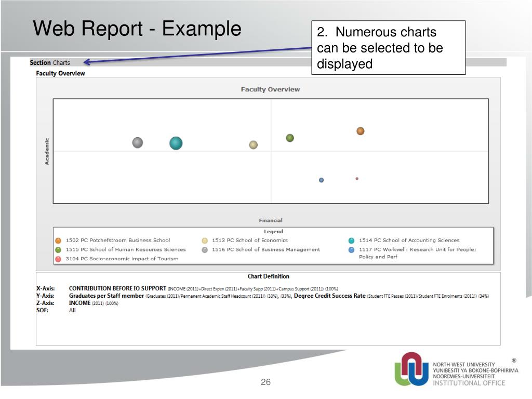
Task: Select the small blue bubble in the chart
Action: coord(321,180)
